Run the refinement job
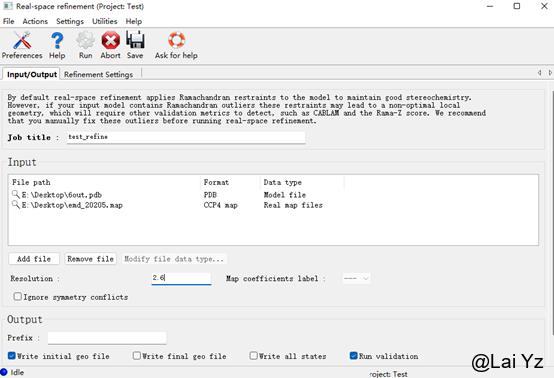The width and height of the screenshot is (554, 378). tap(86, 45)
